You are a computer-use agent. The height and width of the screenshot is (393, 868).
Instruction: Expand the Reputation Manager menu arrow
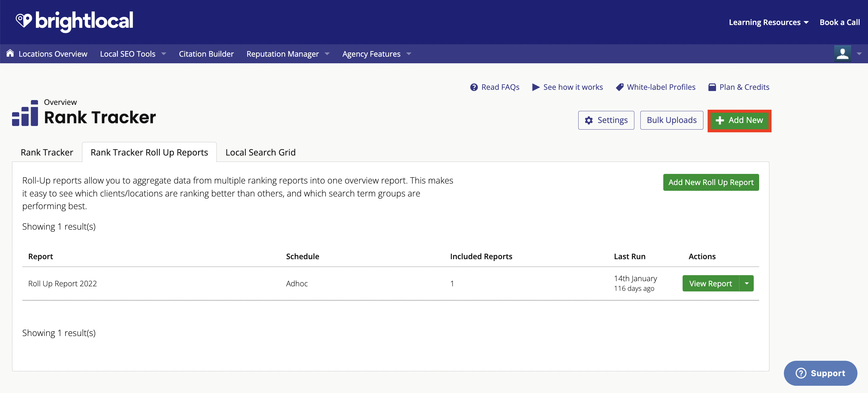(x=327, y=54)
